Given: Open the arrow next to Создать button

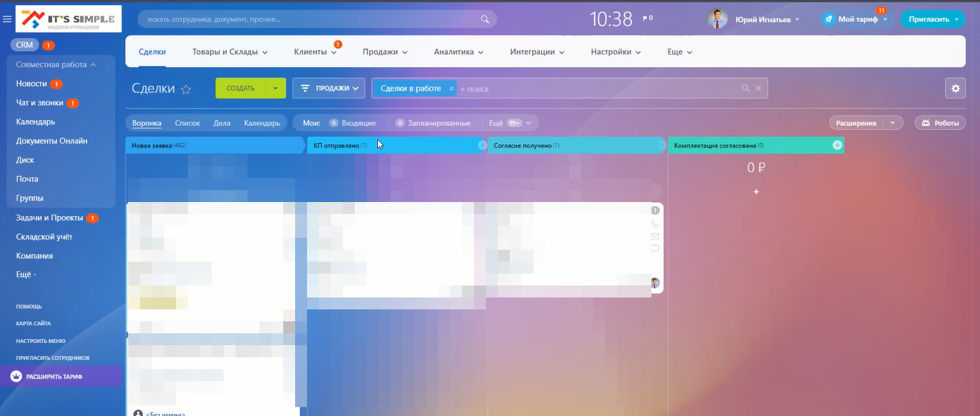Looking at the screenshot, I should click(x=275, y=88).
